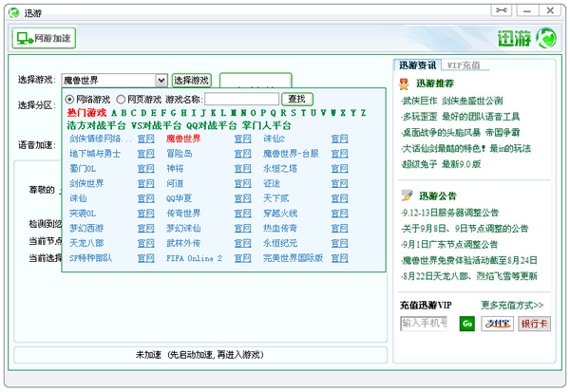The width and height of the screenshot is (570, 392).
Task: Filter the game list by letter A
Action: (x=114, y=112)
